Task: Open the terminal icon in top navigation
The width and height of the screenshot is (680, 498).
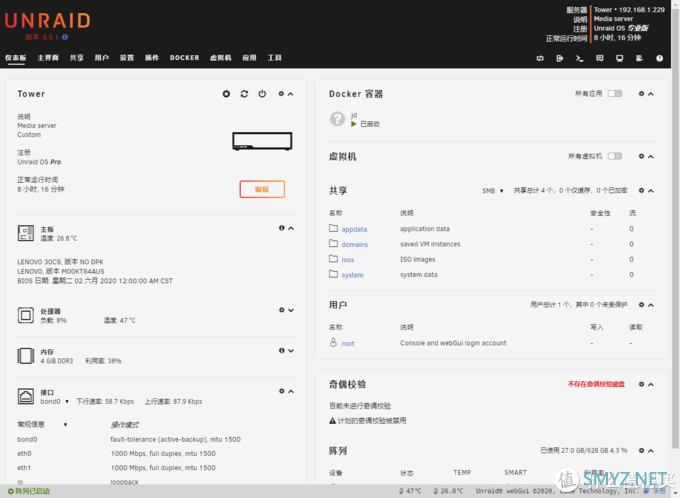Action: (579, 58)
